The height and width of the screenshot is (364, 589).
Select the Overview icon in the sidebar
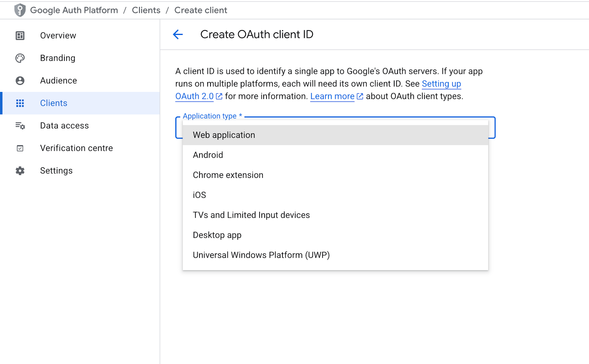[x=20, y=35]
